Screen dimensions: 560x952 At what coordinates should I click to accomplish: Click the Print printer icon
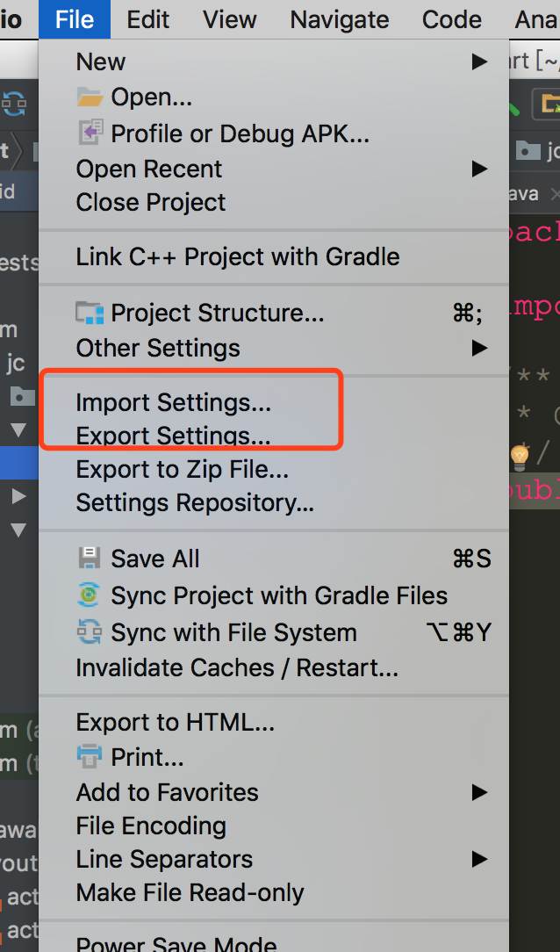90,755
